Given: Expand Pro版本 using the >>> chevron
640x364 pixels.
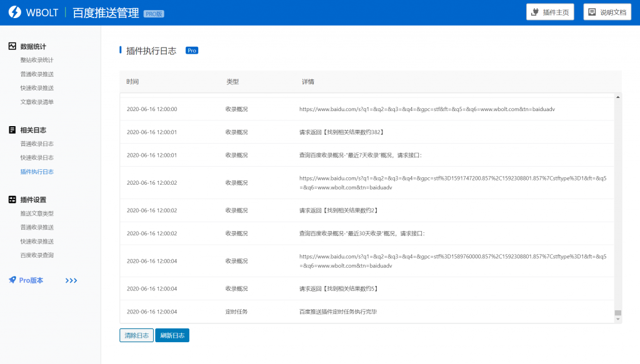Looking at the screenshot, I should (71, 280).
